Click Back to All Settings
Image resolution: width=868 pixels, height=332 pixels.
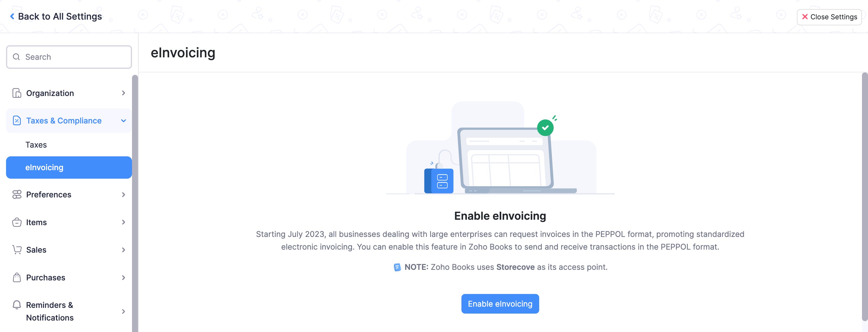coord(56,16)
